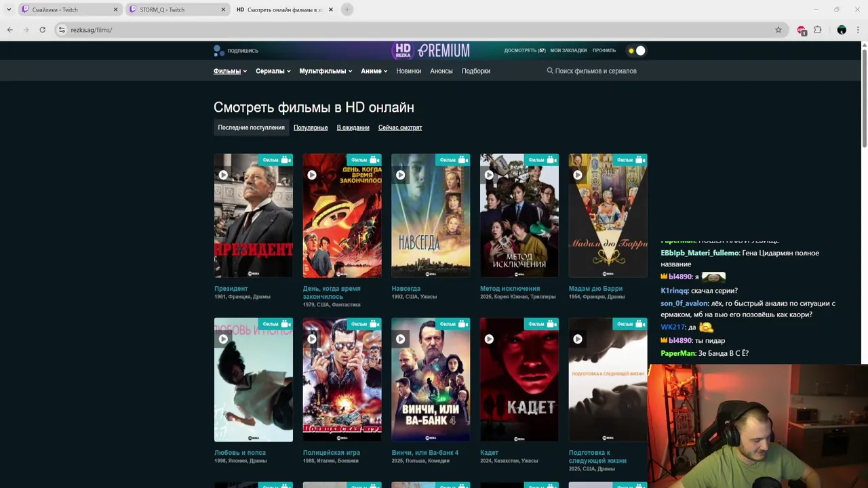
Task: Click the Подпишись link
Action: (x=236, y=50)
